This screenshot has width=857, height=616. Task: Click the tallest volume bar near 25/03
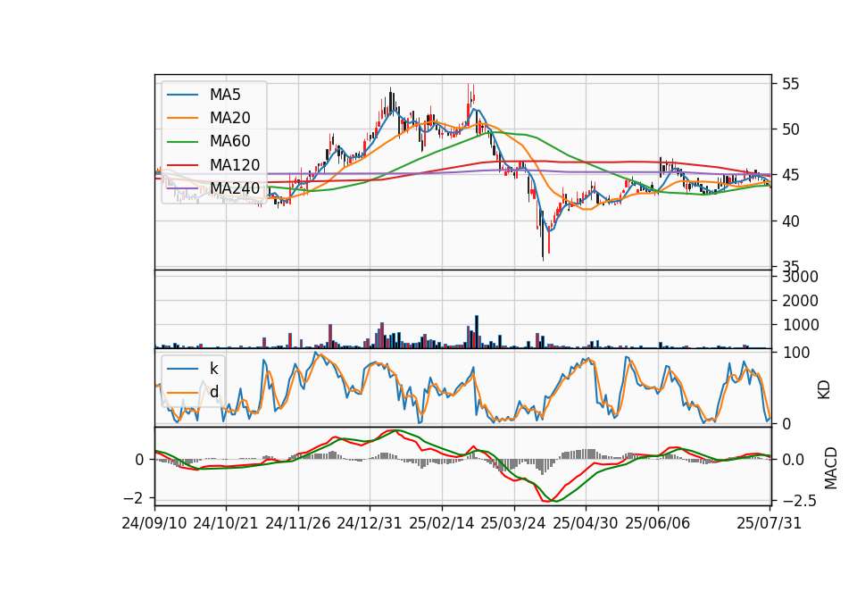[477, 332]
